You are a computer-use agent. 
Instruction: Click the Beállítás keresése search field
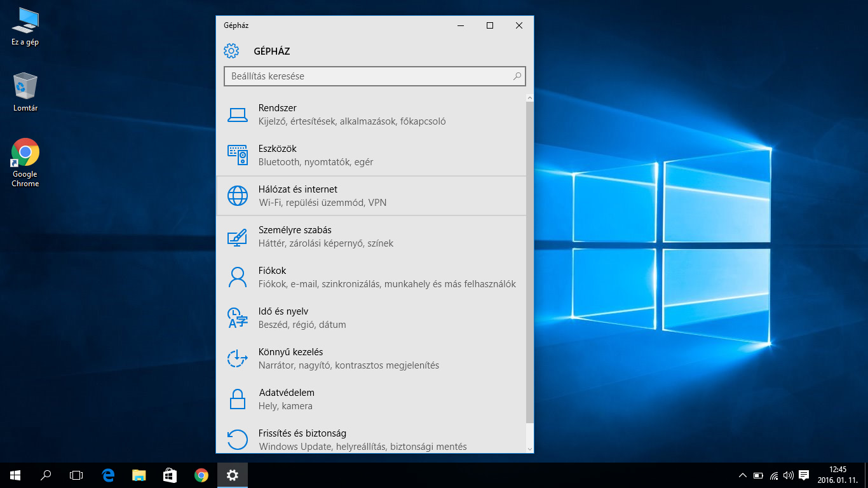[x=369, y=76]
